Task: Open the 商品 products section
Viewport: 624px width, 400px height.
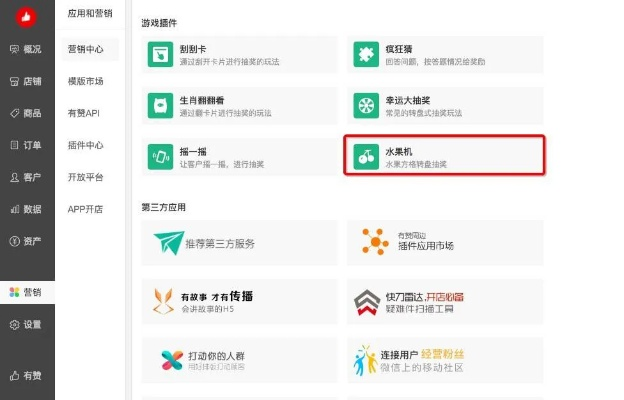Action: click(x=26, y=113)
